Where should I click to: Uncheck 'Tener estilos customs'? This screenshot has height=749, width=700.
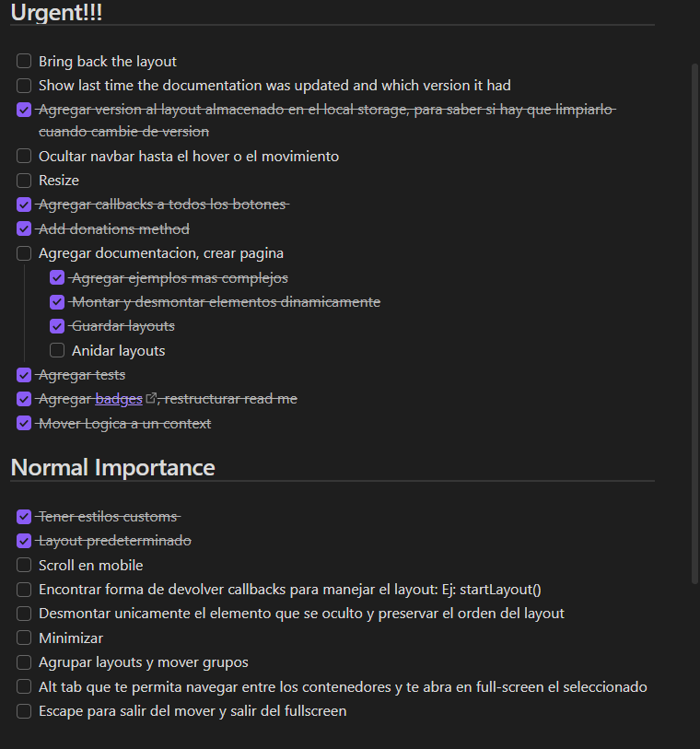click(x=23, y=516)
